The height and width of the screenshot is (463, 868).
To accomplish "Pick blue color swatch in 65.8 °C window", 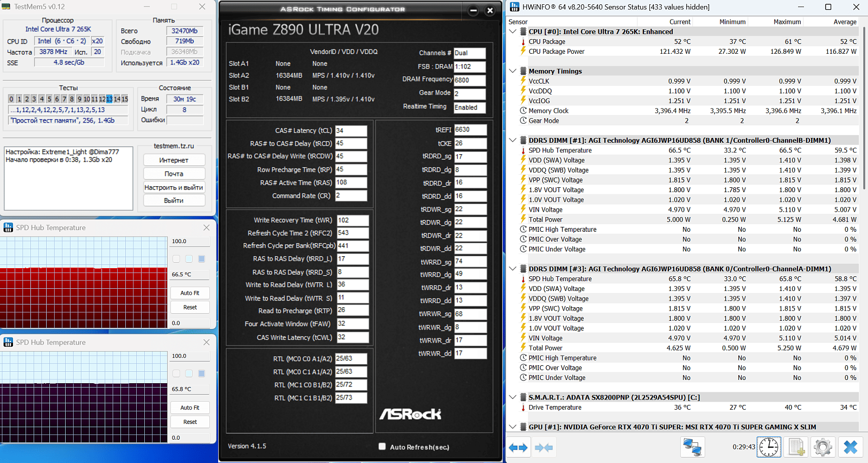I will tap(201, 373).
